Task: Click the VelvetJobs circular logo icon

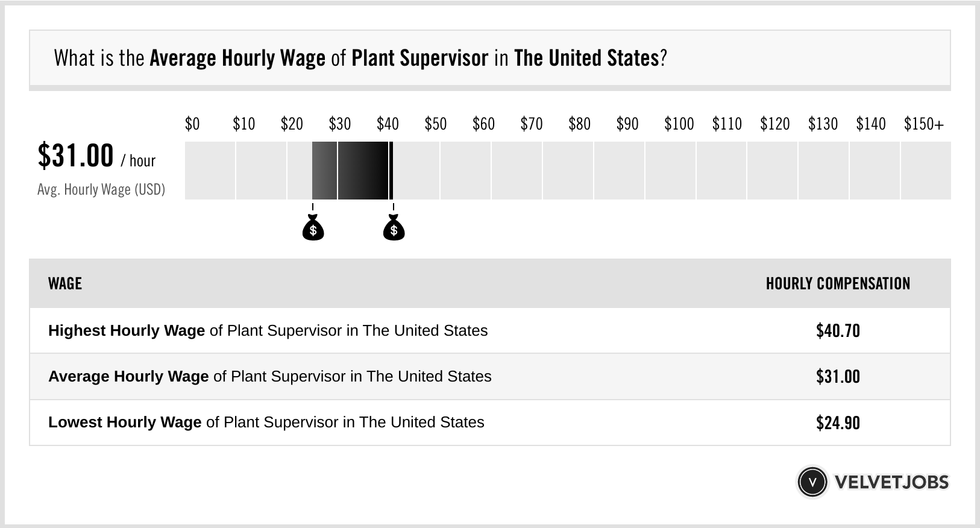Action: click(x=812, y=482)
